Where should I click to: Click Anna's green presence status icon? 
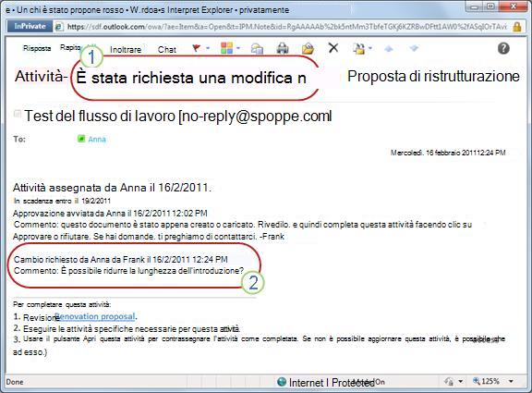pyautogui.click(x=81, y=139)
